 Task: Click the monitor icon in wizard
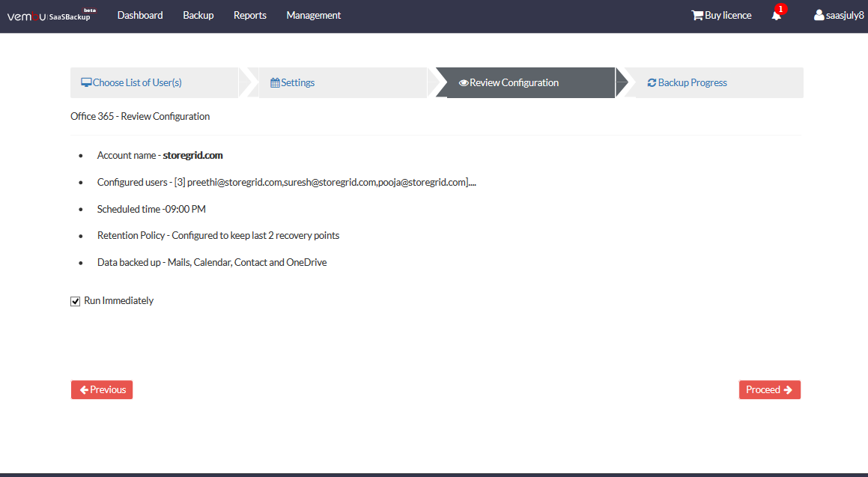coord(86,82)
